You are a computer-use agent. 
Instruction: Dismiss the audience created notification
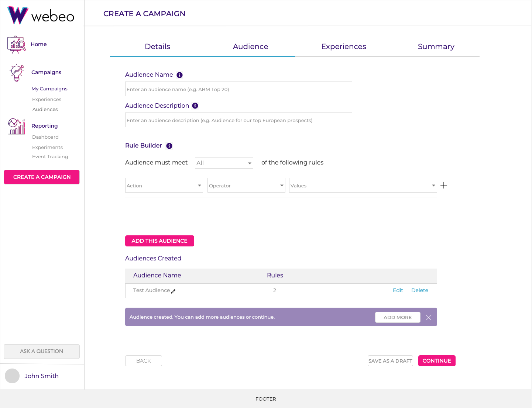click(429, 317)
